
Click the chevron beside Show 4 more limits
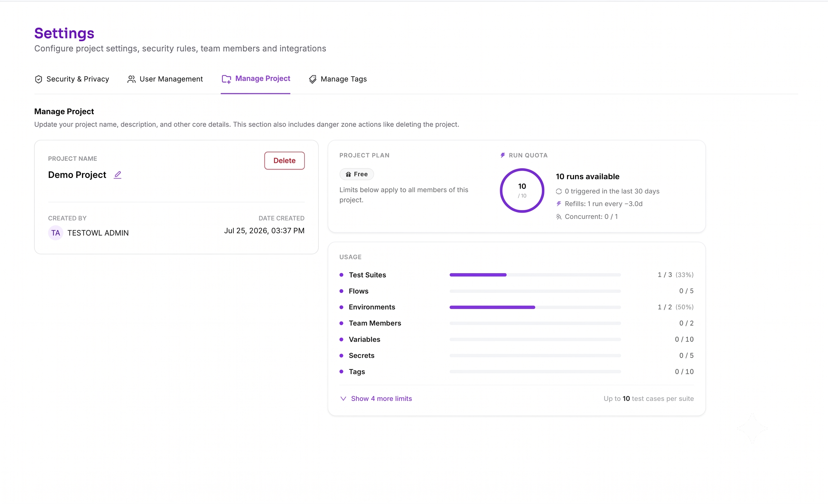pos(343,398)
